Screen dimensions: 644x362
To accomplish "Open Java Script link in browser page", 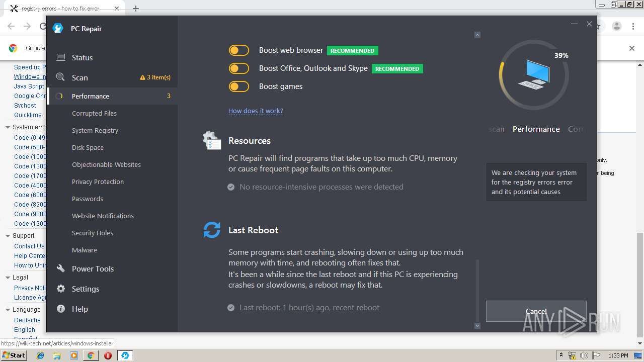I will pyautogui.click(x=29, y=86).
